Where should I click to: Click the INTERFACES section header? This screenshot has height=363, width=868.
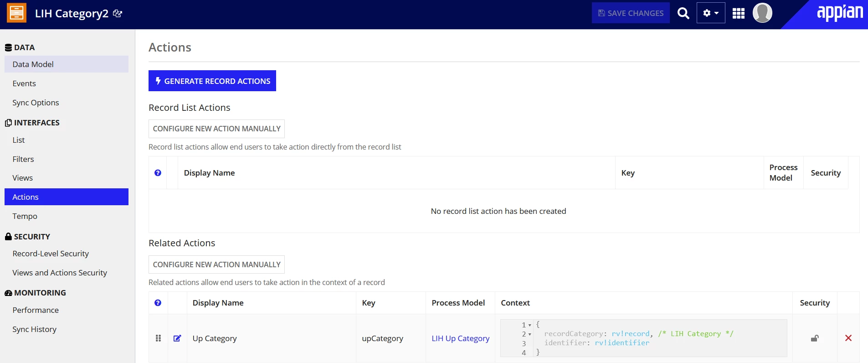(x=32, y=123)
